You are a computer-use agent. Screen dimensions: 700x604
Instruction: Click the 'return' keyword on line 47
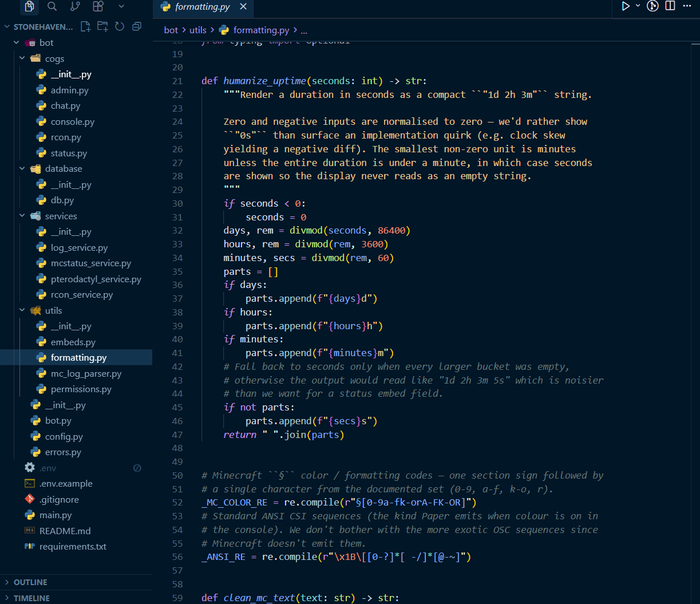coord(240,435)
